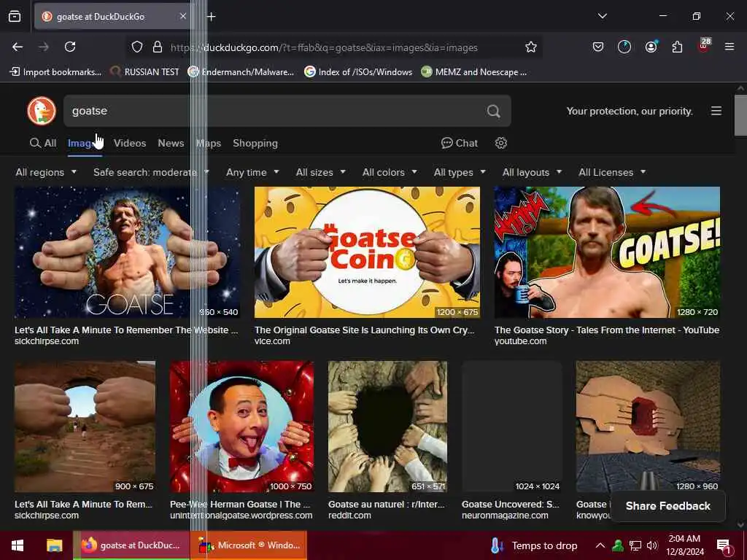
Task: Expand the All layouts filter
Action: click(532, 172)
